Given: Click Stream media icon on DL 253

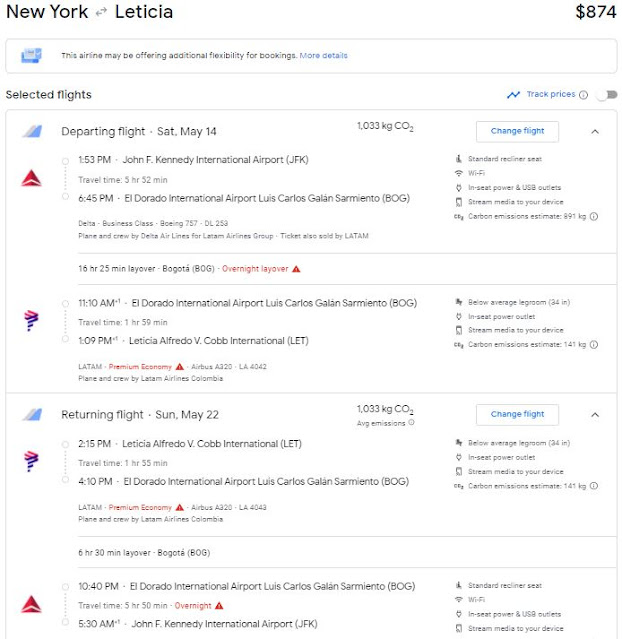Looking at the screenshot, I should tap(459, 202).
